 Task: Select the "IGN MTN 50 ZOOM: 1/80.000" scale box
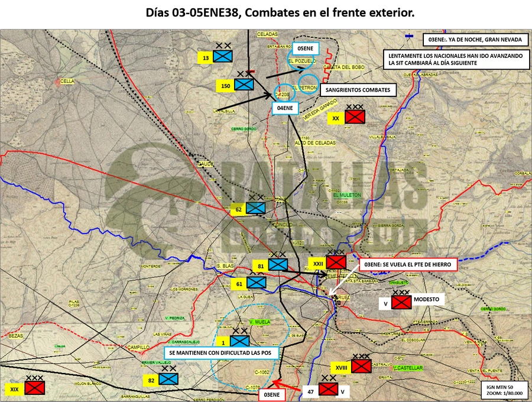(505, 390)
